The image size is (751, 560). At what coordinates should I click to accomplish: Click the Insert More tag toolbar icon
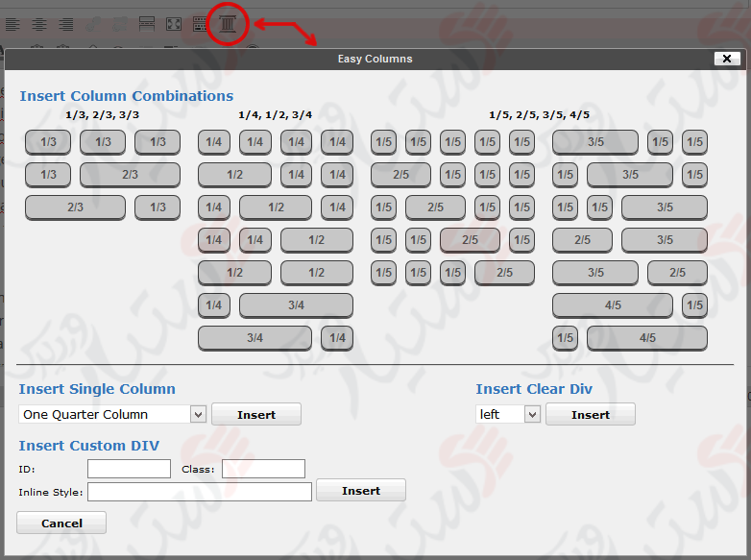[147, 24]
